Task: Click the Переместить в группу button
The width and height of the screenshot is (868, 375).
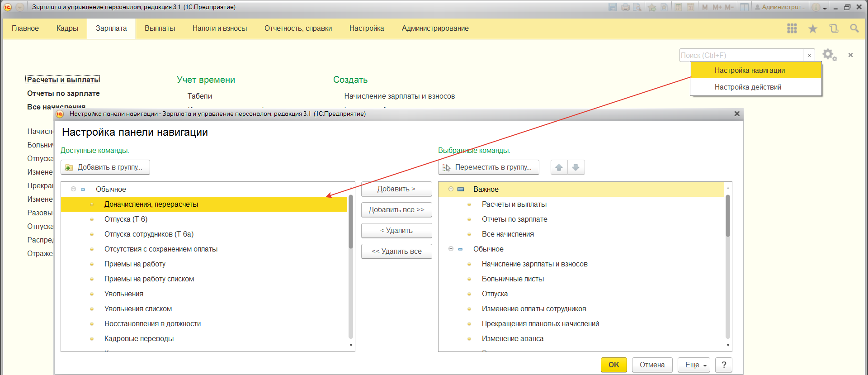Action: 489,167
